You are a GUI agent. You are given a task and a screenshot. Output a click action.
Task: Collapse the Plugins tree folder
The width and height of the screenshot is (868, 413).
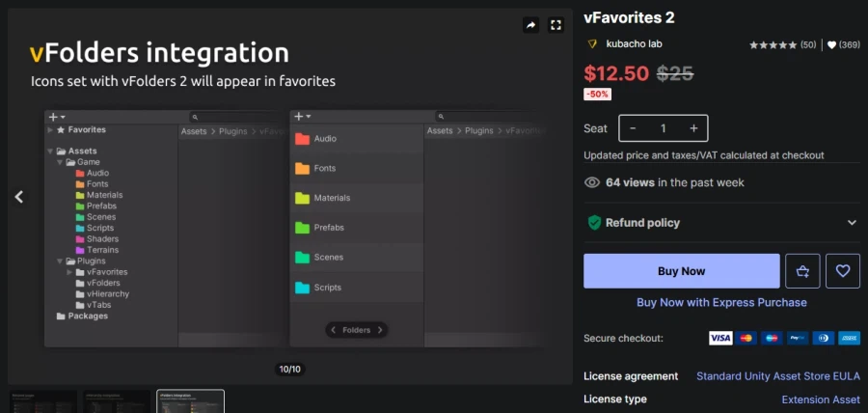click(60, 261)
